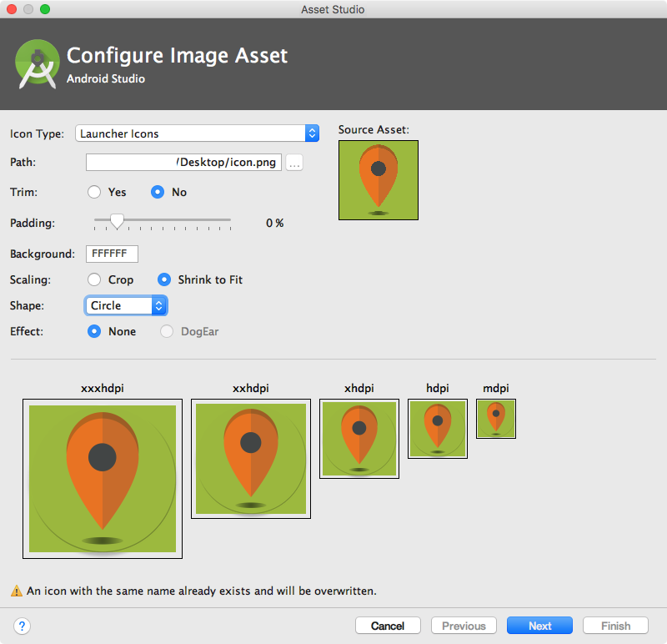Click the Path text field
This screenshot has height=644, width=667.
[183, 162]
